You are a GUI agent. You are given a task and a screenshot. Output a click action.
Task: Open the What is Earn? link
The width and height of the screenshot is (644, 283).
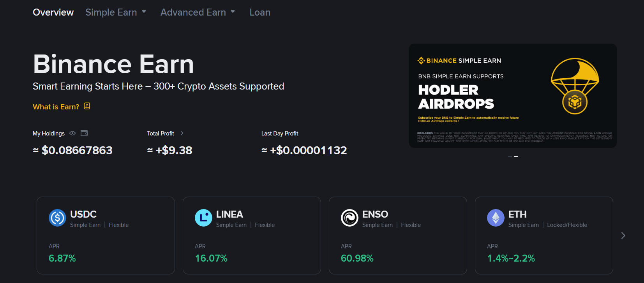coord(56,107)
